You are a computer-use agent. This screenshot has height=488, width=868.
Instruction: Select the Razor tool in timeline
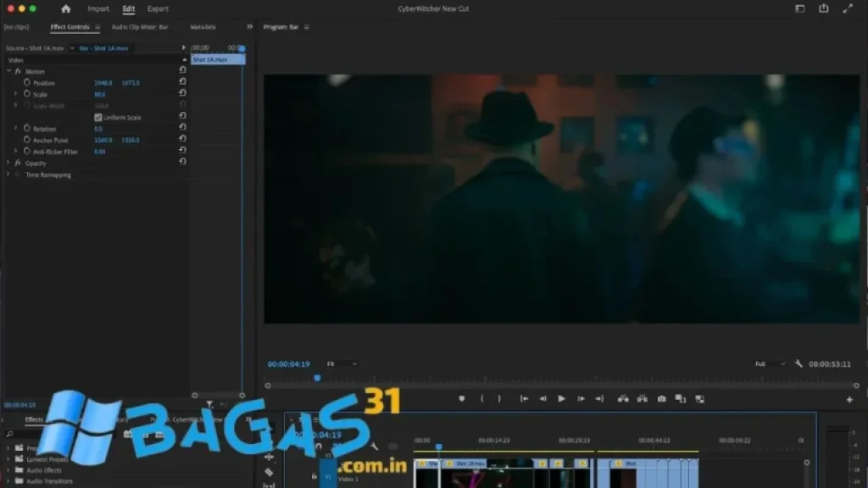click(269, 472)
